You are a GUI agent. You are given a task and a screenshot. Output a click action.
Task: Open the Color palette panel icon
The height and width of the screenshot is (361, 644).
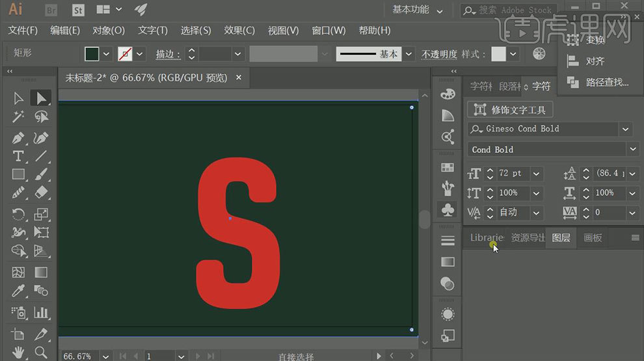[x=448, y=94]
